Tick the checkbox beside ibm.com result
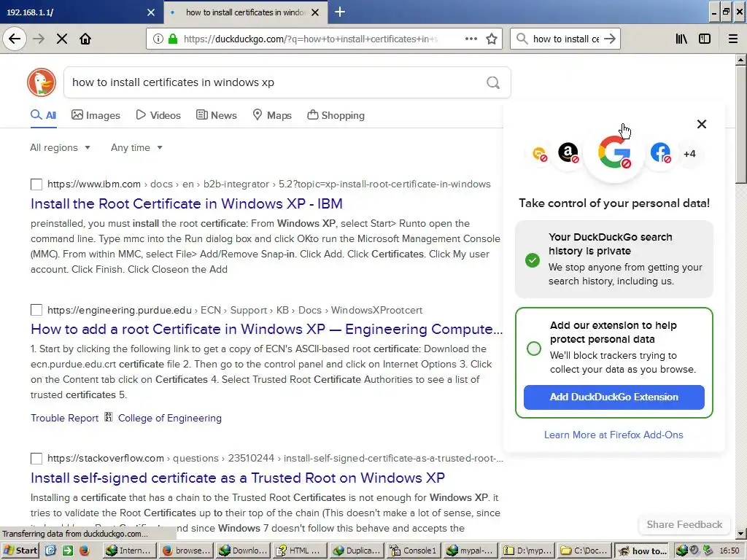The width and height of the screenshot is (747, 560). (36, 184)
